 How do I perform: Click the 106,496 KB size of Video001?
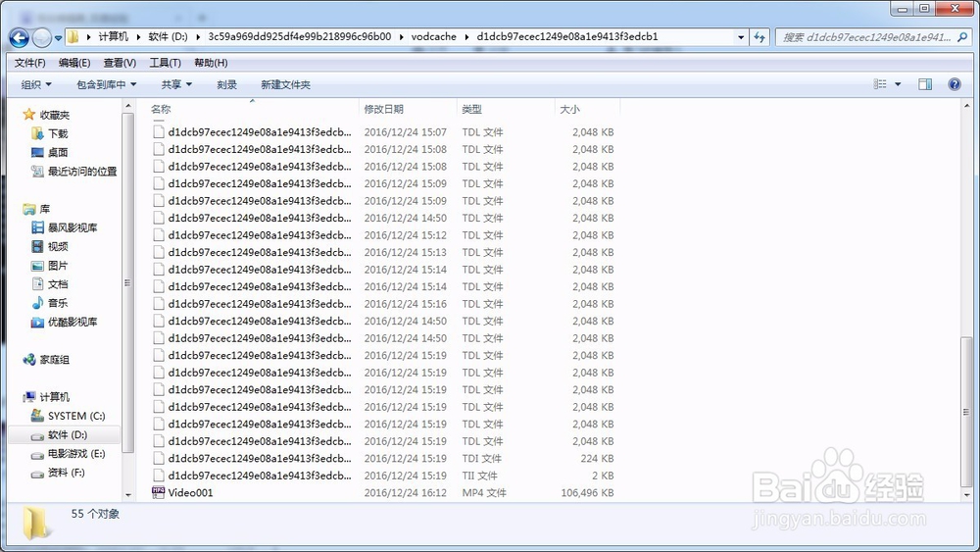click(587, 492)
